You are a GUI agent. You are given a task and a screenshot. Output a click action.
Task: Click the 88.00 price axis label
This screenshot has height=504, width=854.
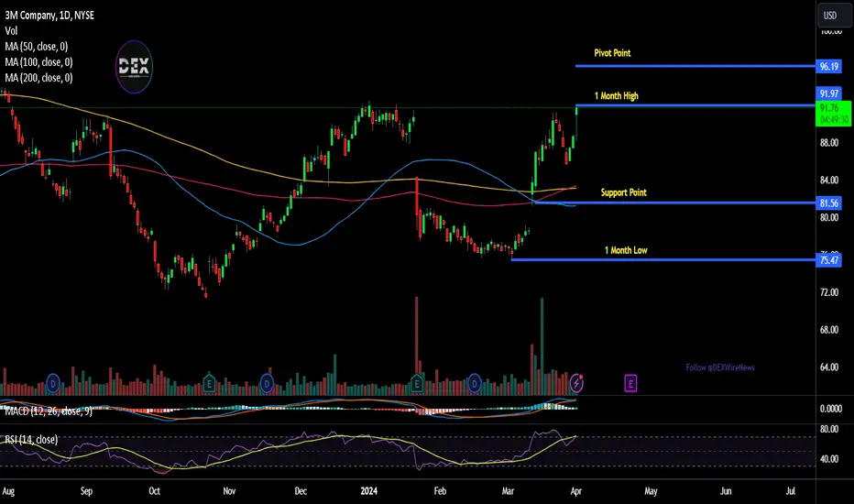point(829,143)
